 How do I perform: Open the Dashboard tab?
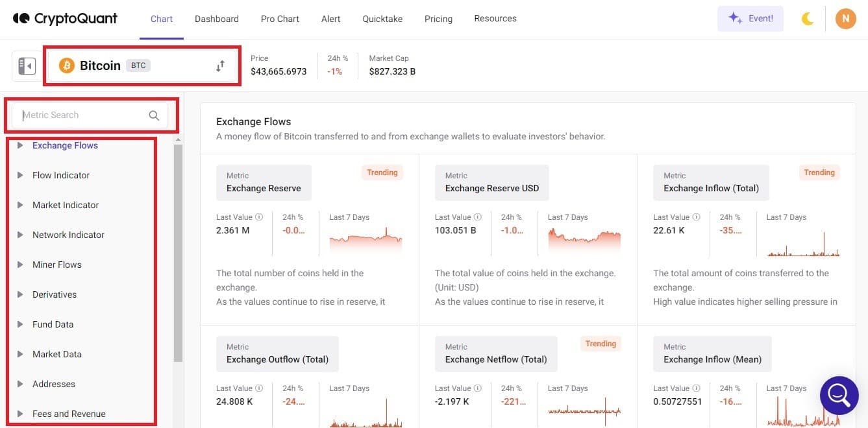217,19
